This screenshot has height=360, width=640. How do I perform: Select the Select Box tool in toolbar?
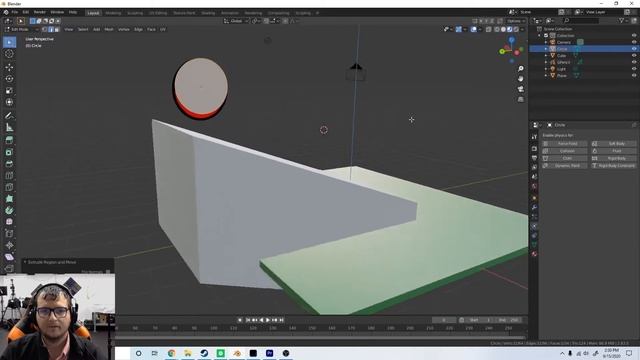click(x=9, y=42)
